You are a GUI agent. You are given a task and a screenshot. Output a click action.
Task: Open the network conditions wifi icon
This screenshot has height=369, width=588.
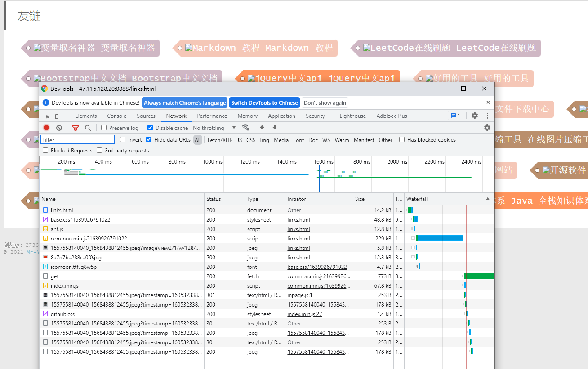coord(245,128)
